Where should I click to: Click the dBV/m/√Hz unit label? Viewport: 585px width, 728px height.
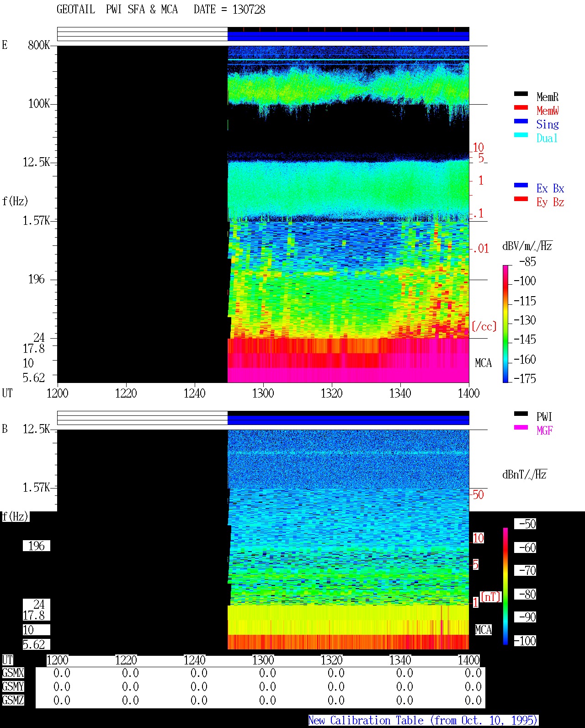pyautogui.click(x=527, y=246)
